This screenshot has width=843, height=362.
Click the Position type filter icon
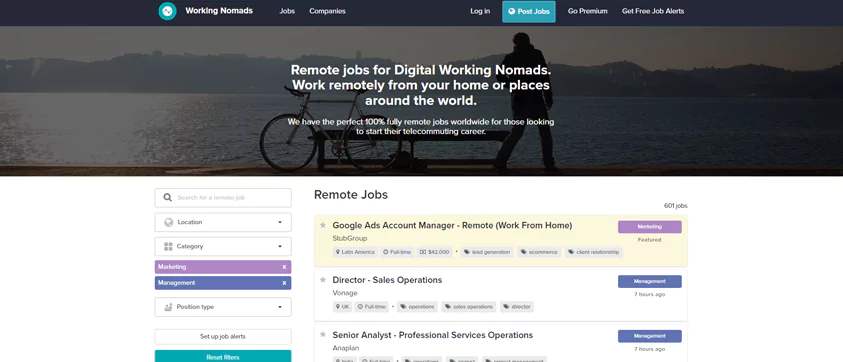(168, 307)
